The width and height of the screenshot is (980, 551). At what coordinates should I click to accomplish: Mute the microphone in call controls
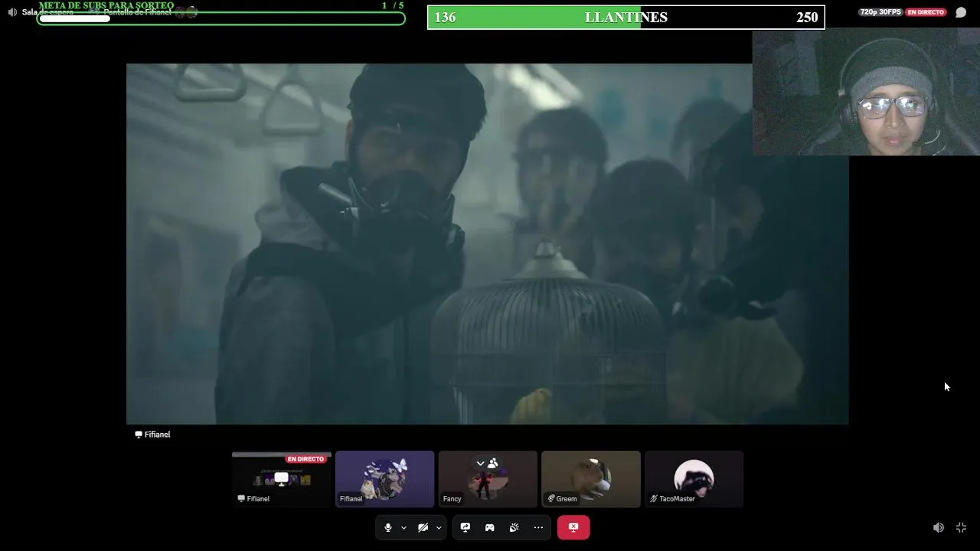pyautogui.click(x=388, y=527)
